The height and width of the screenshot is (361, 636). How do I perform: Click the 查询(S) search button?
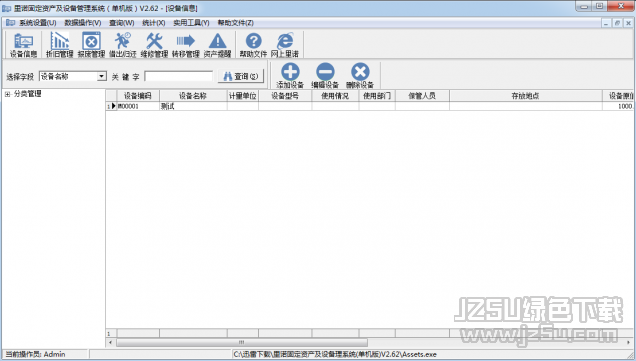[x=241, y=76]
